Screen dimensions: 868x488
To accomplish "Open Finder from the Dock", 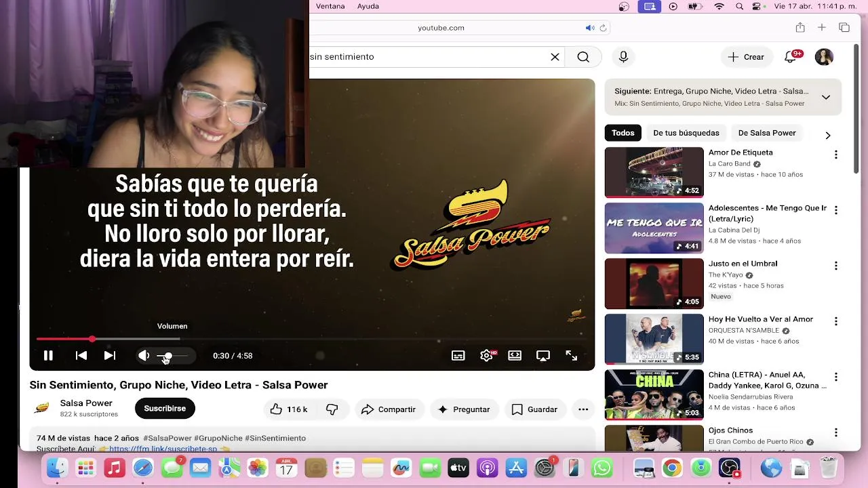I will point(57,468).
